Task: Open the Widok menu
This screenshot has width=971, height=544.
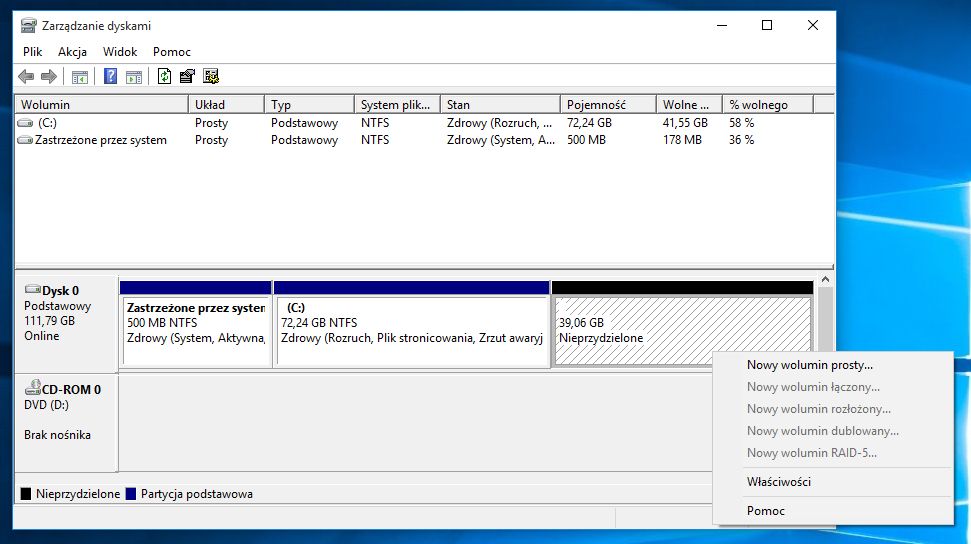Action: (x=120, y=52)
